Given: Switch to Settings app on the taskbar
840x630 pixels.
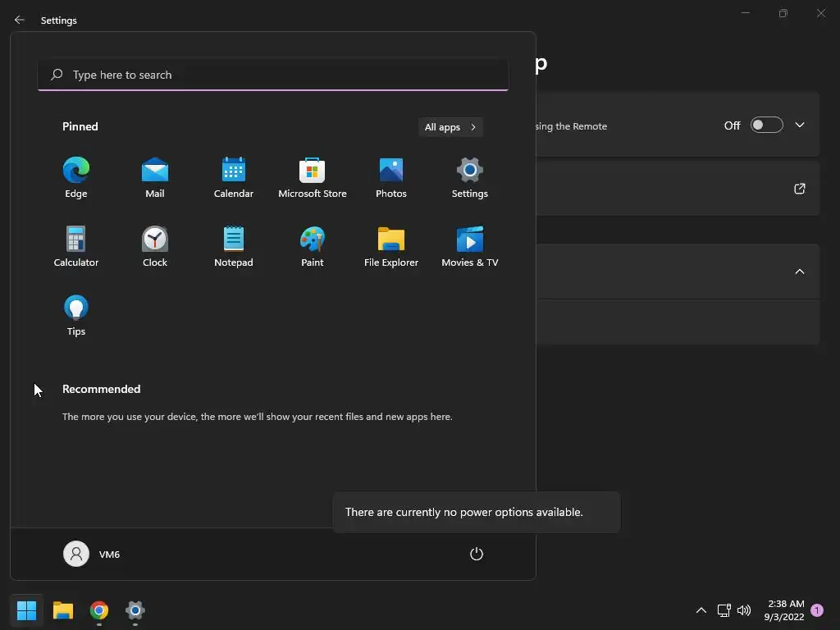Looking at the screenshot, I should (135, 610).
